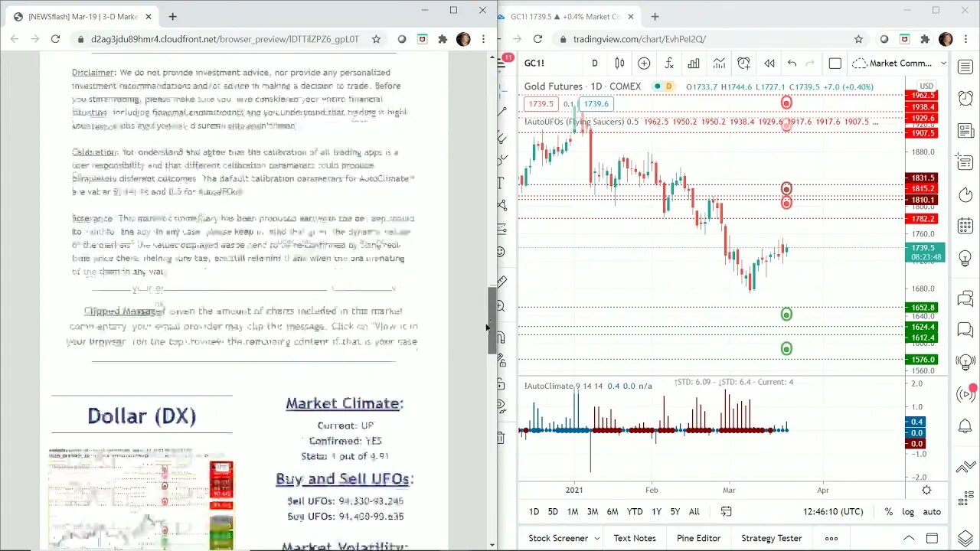980x551 pixels.
Task: Click the 1739.5 sell price button
Action: [x=541, y=104]
